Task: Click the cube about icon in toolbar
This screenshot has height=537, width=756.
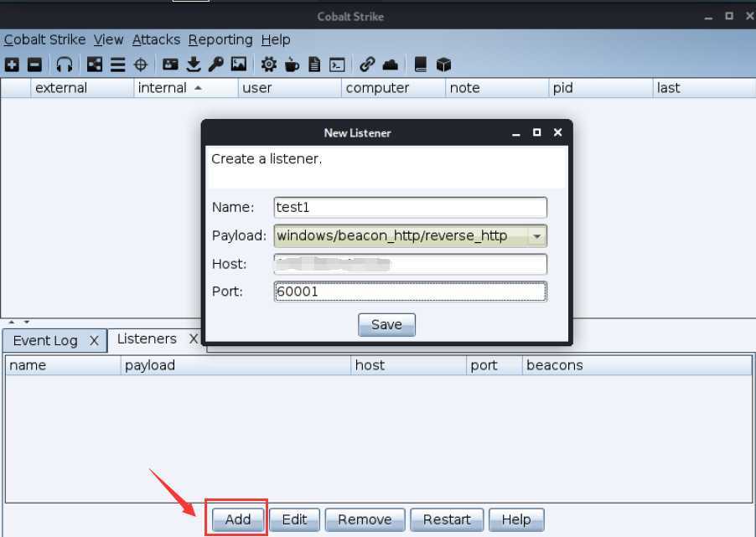Action: pos(443,65)
